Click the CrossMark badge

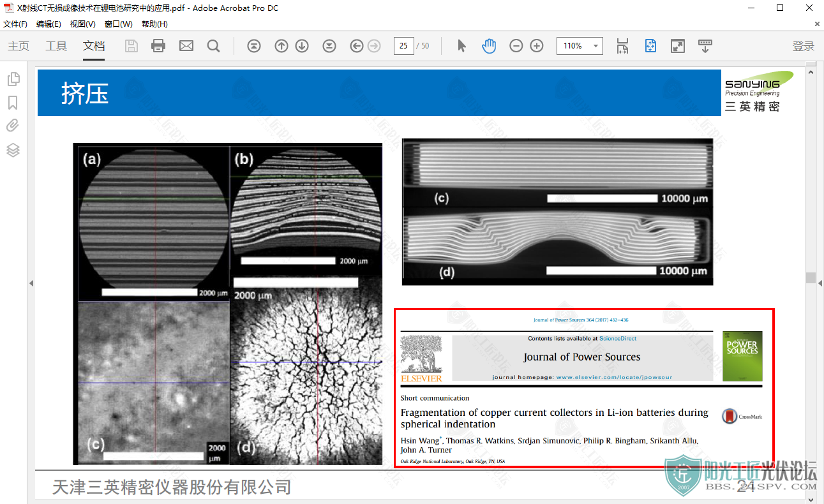pos(742,417)
